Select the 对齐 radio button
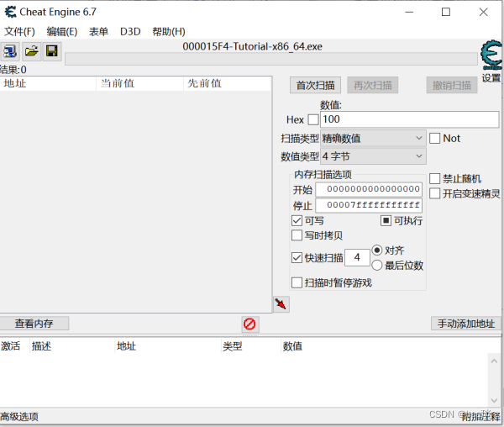The image size is (504, 427). 377,250
